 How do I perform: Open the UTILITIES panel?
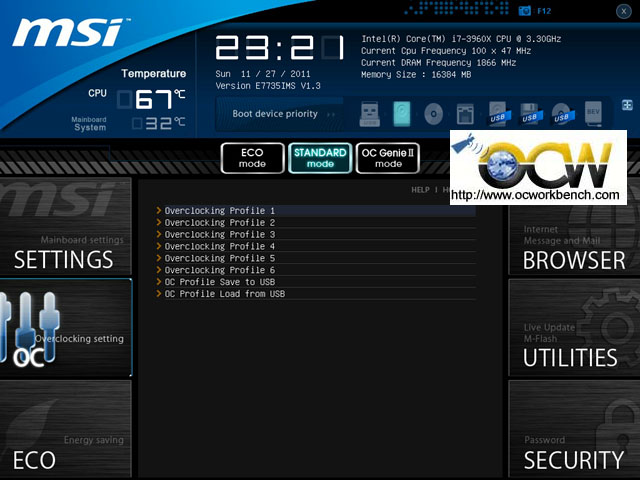pos(574,327)
